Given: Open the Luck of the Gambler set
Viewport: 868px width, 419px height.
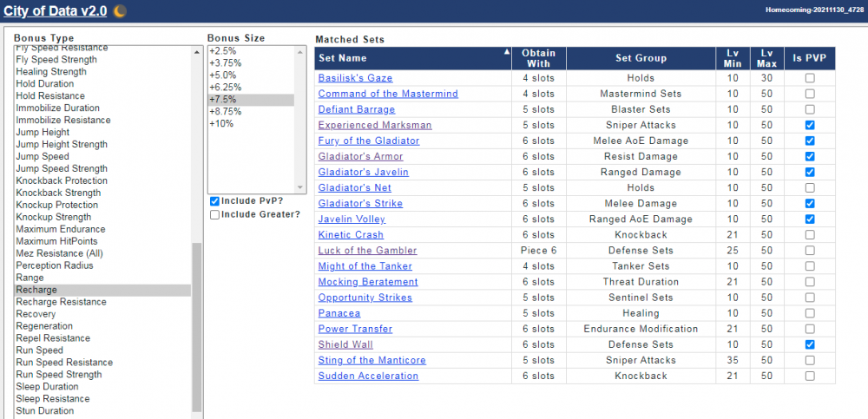Looking at the screenshot, I should click(367, 251).
